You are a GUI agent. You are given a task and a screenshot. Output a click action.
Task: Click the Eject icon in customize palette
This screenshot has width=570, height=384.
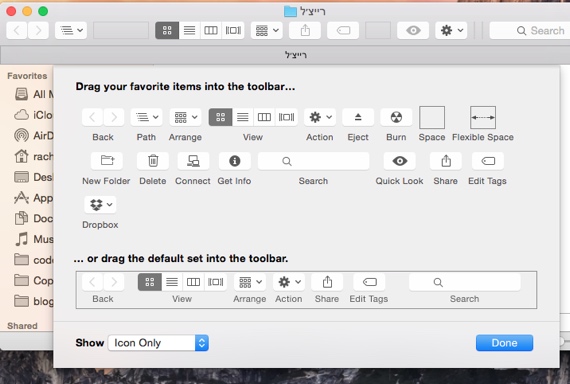coord(358,117)
